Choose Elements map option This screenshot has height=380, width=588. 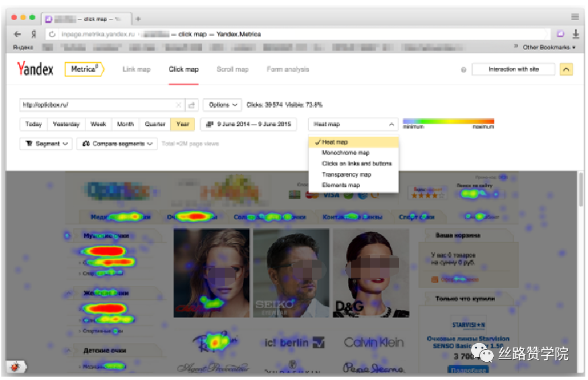click(353, 185)
